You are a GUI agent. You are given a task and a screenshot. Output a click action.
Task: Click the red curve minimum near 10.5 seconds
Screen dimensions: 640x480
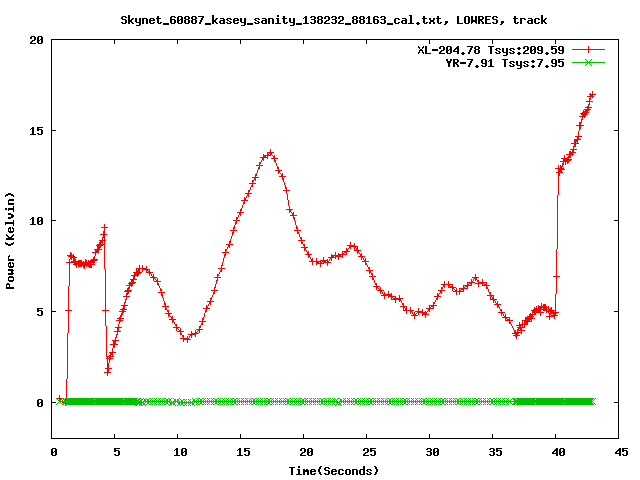click(186, 339)
